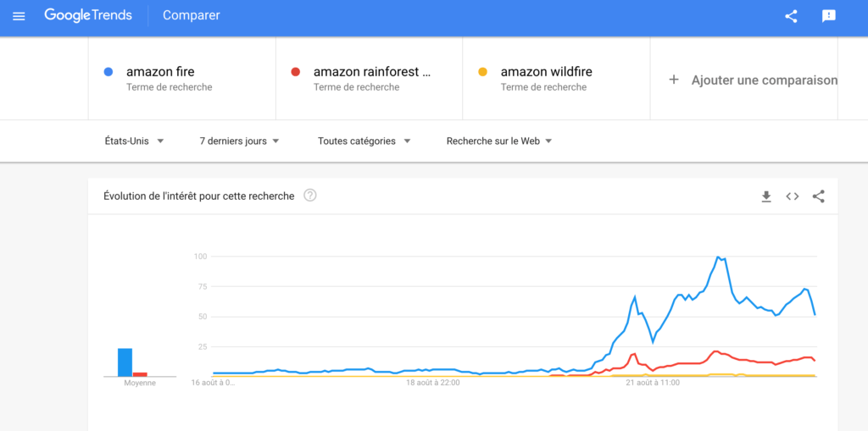The height and width of the screenshot is (431, 868).
Task: Click the embed code icon
Action: point(793,196)
